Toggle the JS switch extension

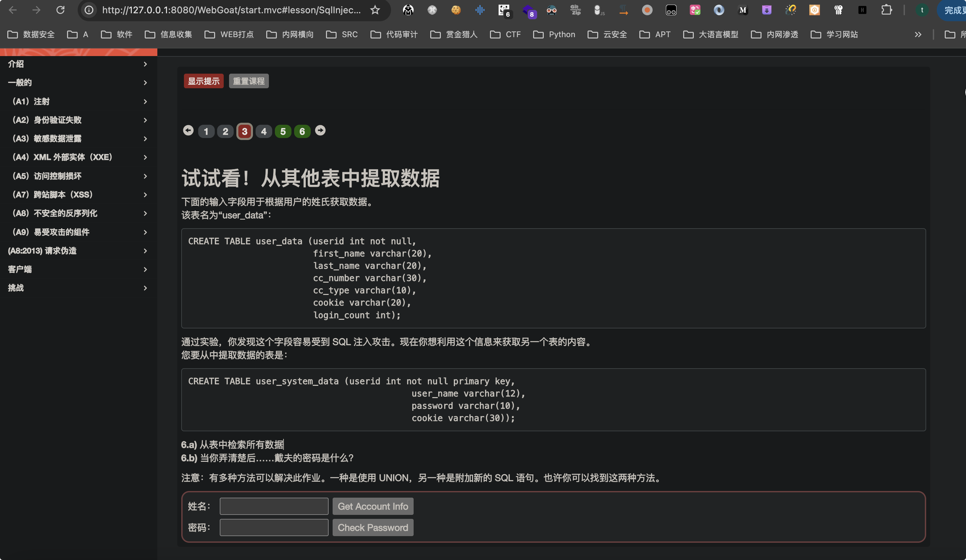point(599,10)
